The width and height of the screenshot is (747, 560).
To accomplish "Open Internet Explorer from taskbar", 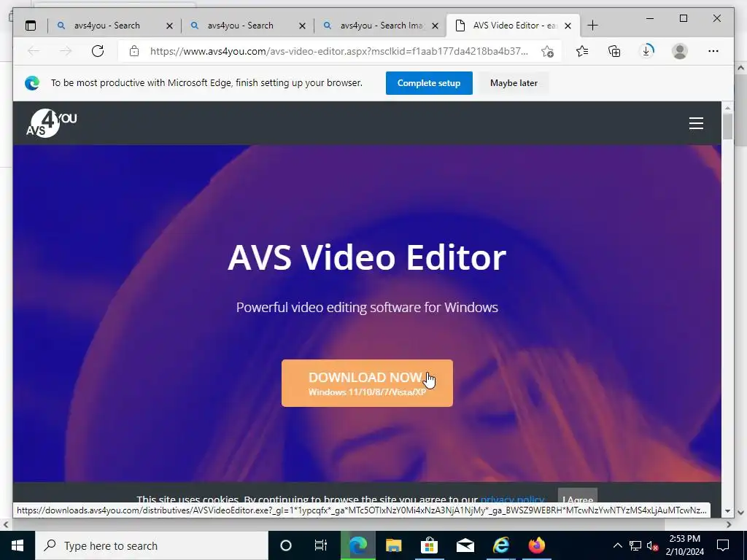I will pos(500,545).
